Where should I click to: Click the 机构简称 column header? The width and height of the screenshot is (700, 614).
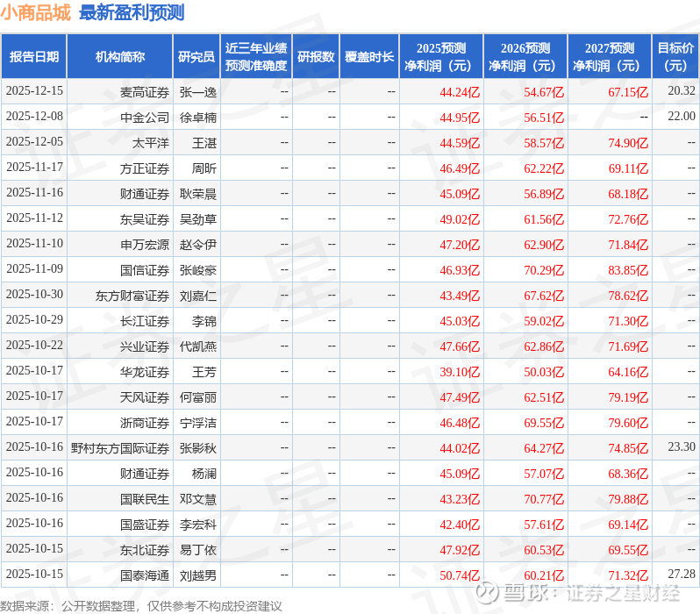(119, 57)
